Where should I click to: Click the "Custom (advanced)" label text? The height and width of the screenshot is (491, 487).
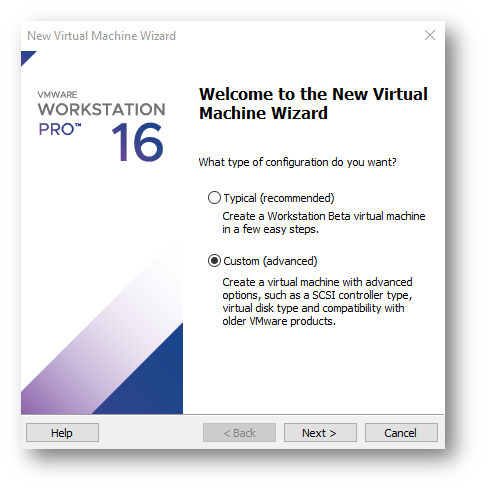tap(270, 261)
